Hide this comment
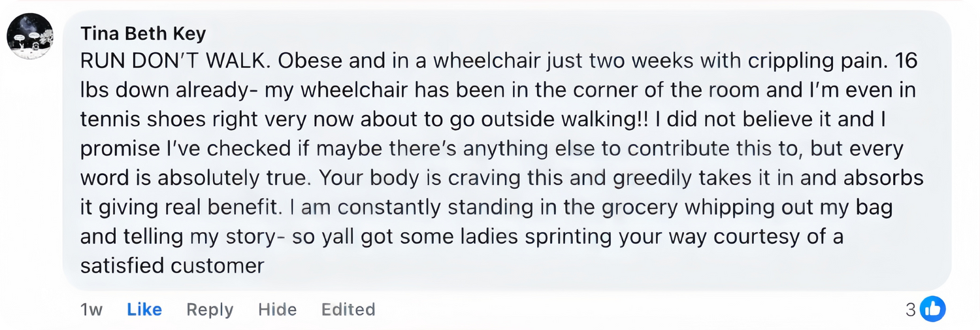The width and height of the screenshot is (980, 330). pos(277,309)
